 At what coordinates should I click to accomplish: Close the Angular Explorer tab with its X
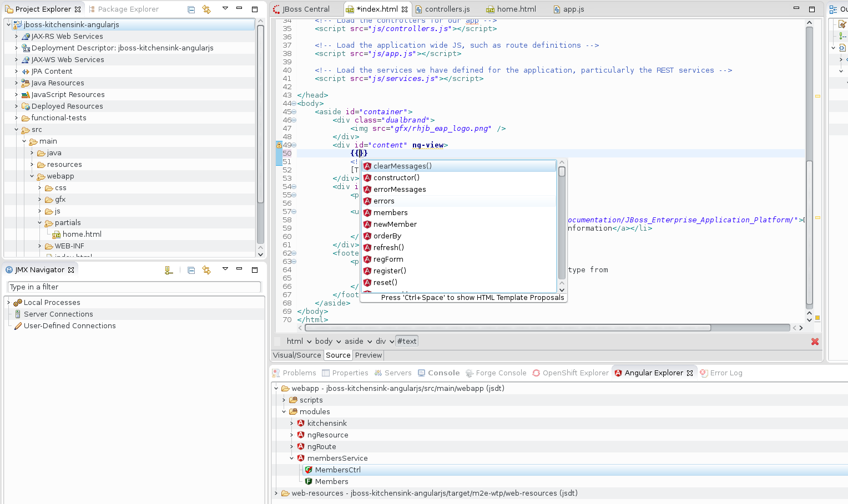click(690, 373)
